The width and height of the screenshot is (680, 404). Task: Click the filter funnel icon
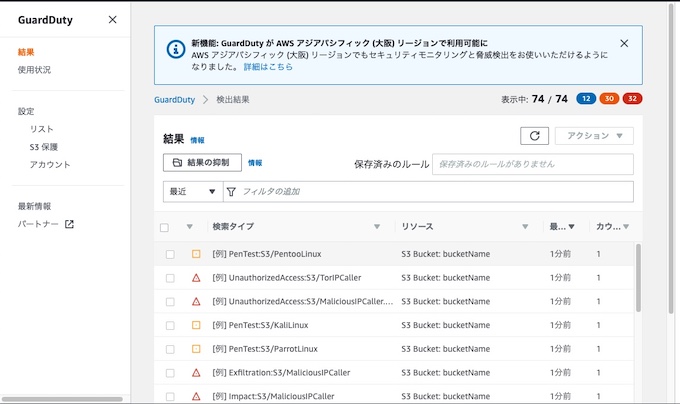pyautogui.click(x=231, y=192)
